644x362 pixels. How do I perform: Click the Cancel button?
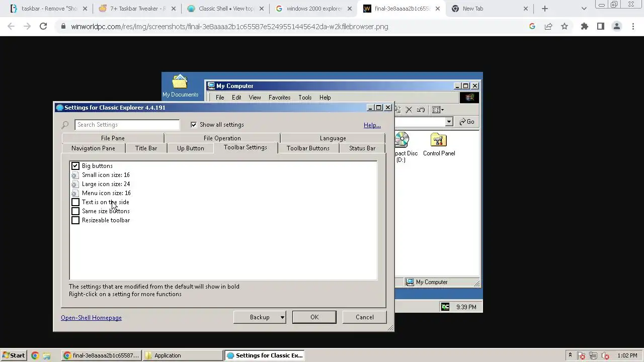click(x=364, y=317)
